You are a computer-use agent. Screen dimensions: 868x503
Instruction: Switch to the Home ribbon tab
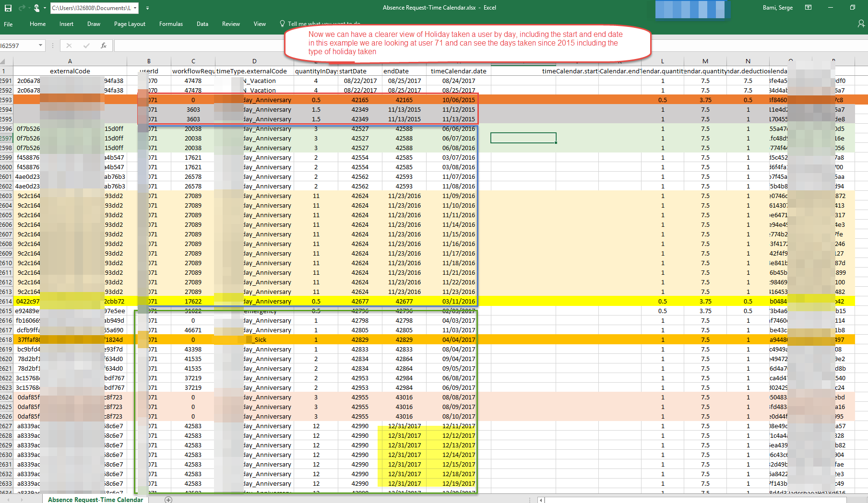tap(37, 24)
